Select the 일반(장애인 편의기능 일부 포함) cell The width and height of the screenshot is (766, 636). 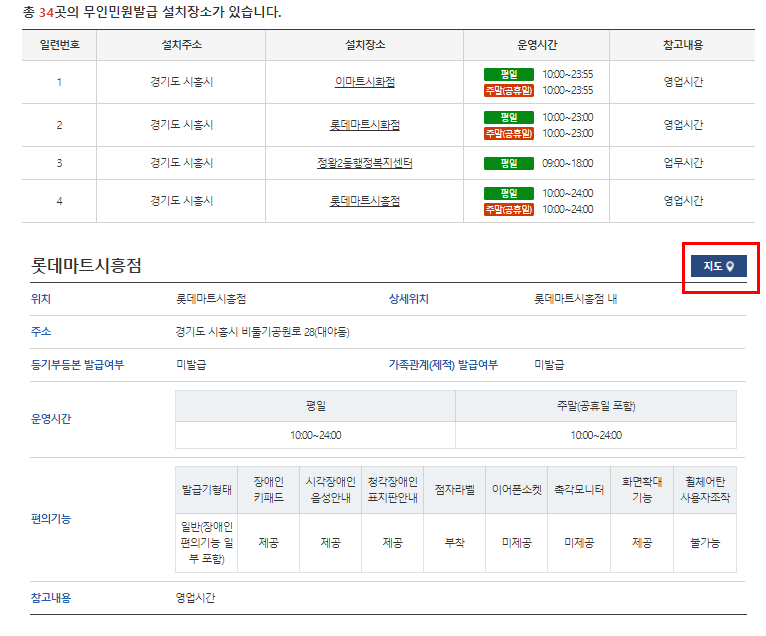point(207,543)
